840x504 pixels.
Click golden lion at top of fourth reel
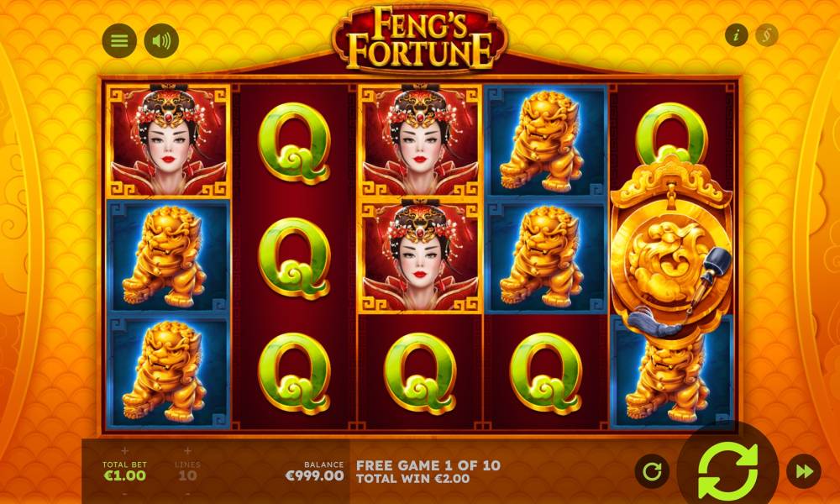[x=545, y=141]
